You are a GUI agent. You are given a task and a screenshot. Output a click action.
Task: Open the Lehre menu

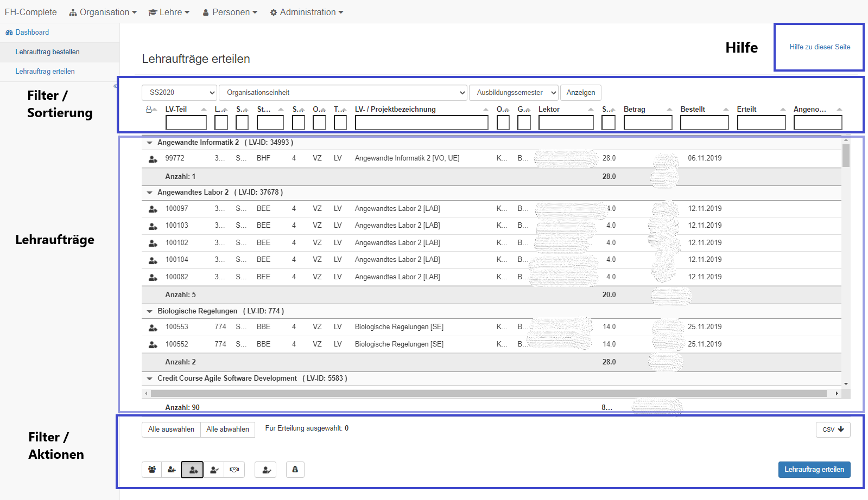(169, 12)
